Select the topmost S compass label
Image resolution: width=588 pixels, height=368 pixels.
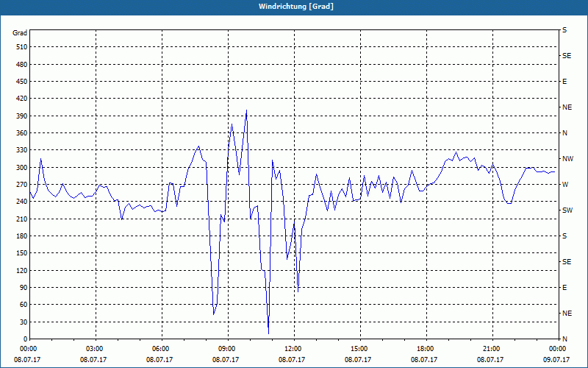(564, 30)
